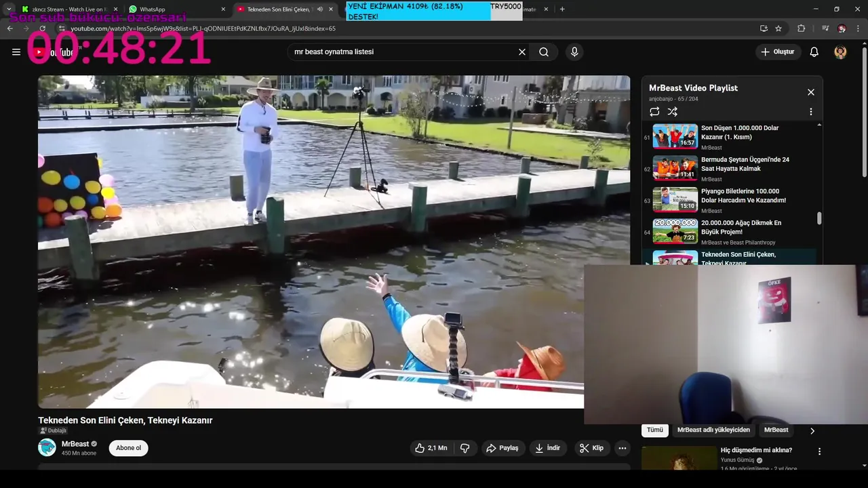
Task: Mute the tab using speaker icon
Action: pyautogui.click(x=320, y=9)
